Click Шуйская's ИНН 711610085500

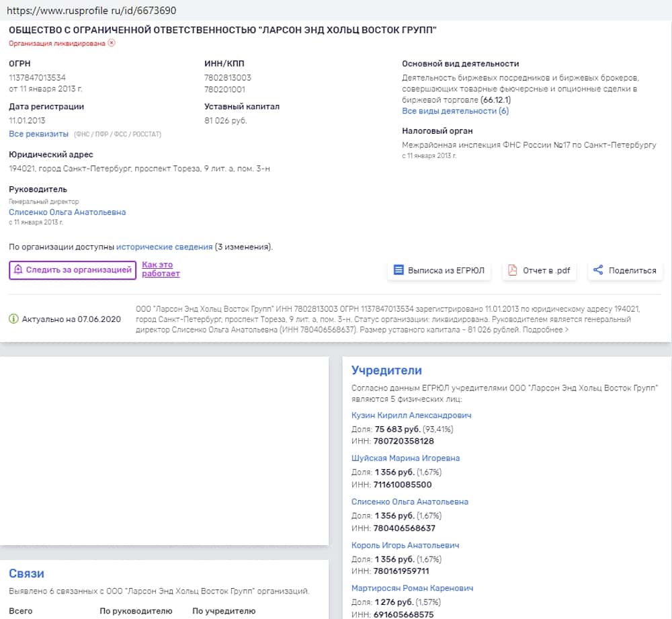click(403, 485)
